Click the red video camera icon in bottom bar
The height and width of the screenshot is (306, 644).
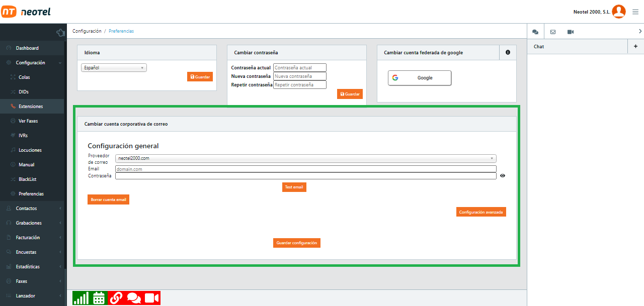point(152,298)
